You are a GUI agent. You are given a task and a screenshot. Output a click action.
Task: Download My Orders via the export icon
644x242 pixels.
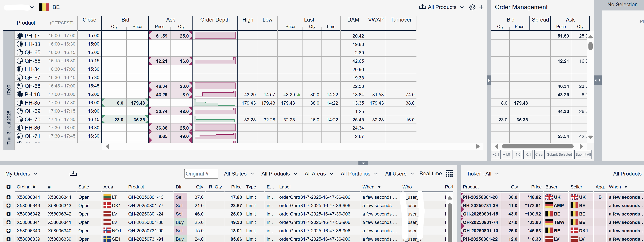[x=73, y=173]
